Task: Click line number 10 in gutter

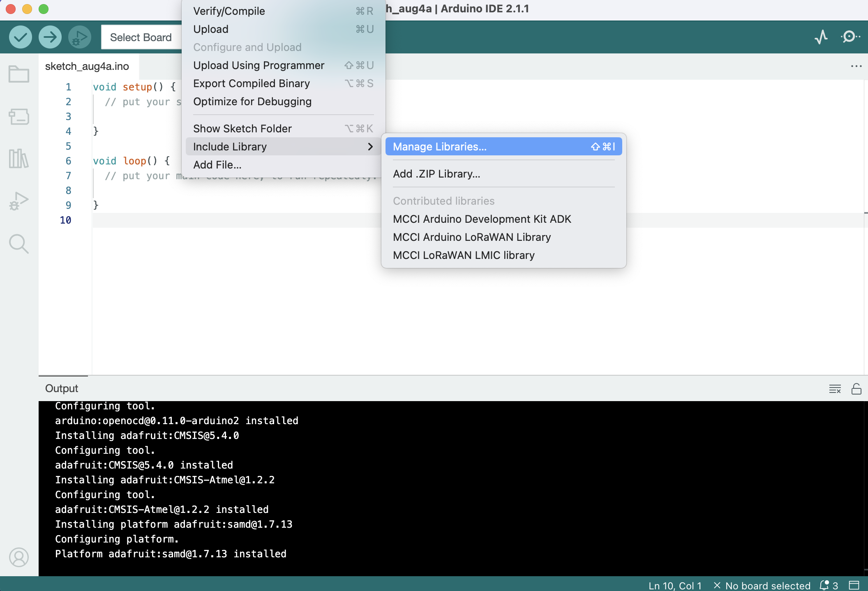Action: click(x=65, y=220)
